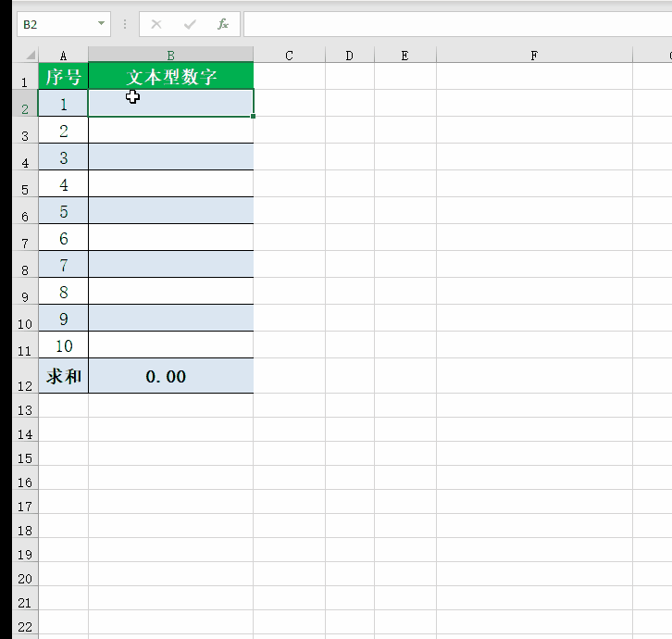This screenshot has height=639, width=672.
Task: Click into the formula bar field
Action: tap(457, 24)
